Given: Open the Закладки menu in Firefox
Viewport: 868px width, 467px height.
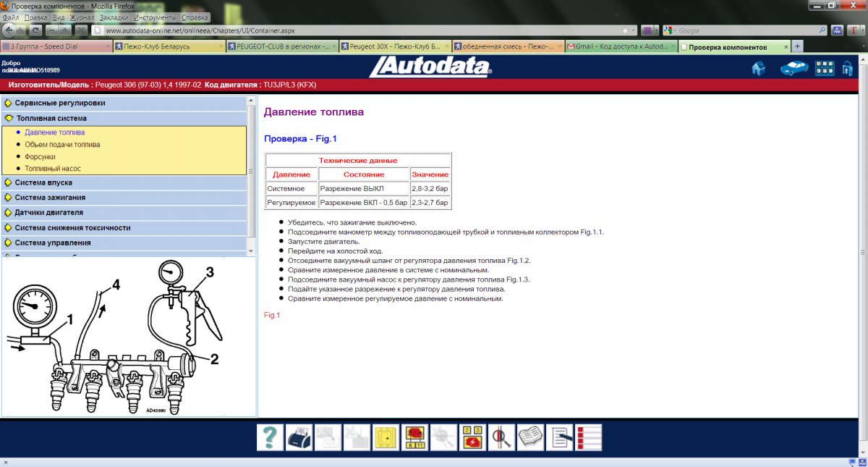Looking at the screenshot, I should coord(116,17).
